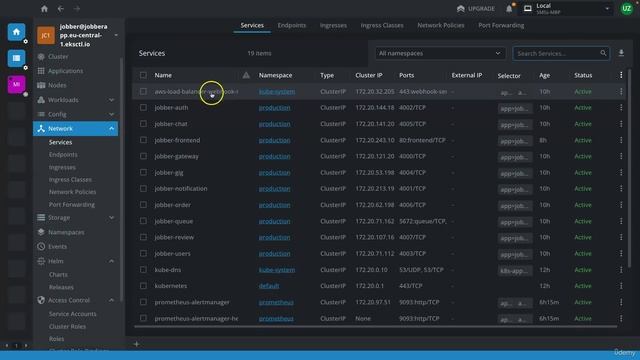Open Cluster in the sidebar
Screen dimensions: 640x360
pyautogui.click(x=58, y=56)
